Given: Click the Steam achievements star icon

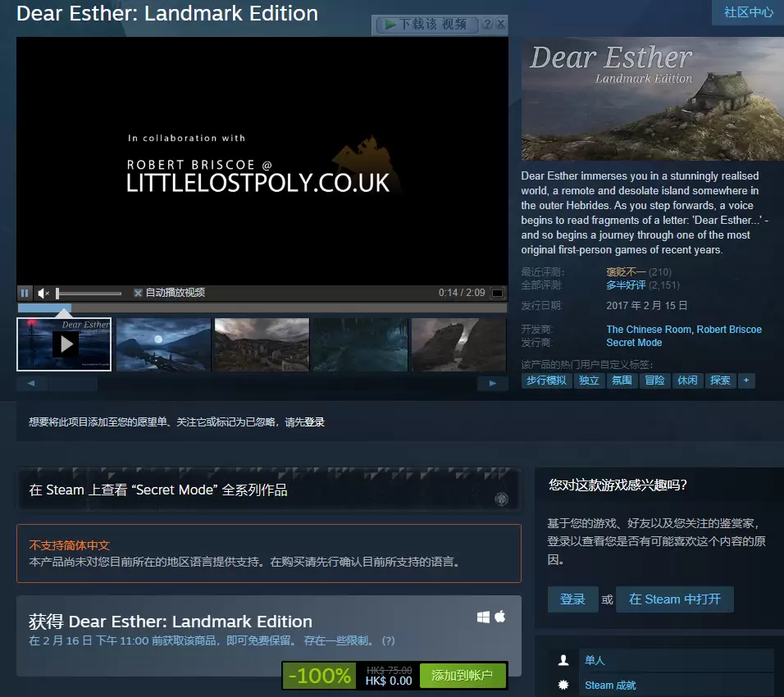Looking at the screenshot, I should tap(563, 685).
